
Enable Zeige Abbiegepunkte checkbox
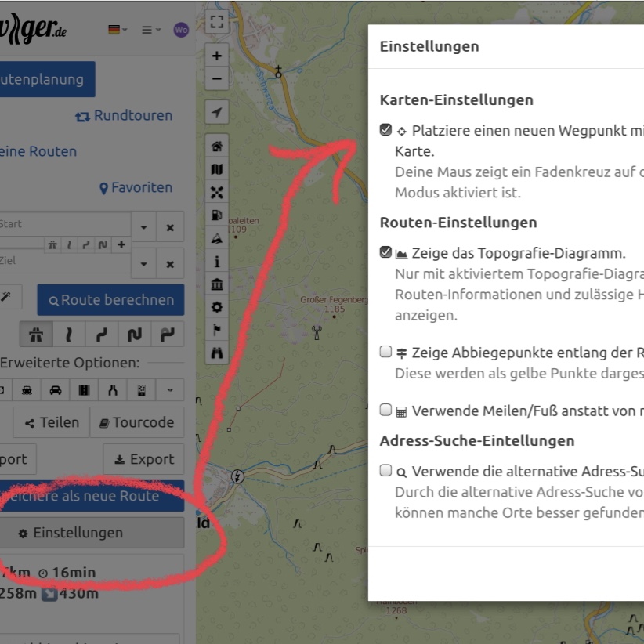coord(385,352)
